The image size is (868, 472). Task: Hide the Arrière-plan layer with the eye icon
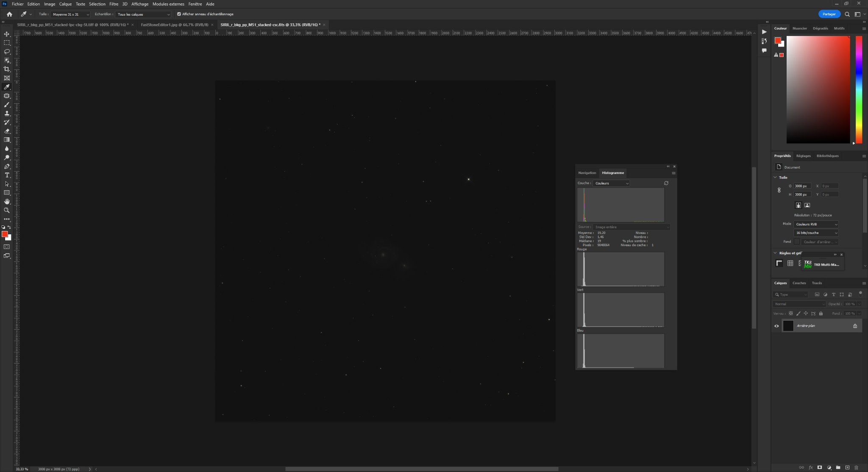776,326
